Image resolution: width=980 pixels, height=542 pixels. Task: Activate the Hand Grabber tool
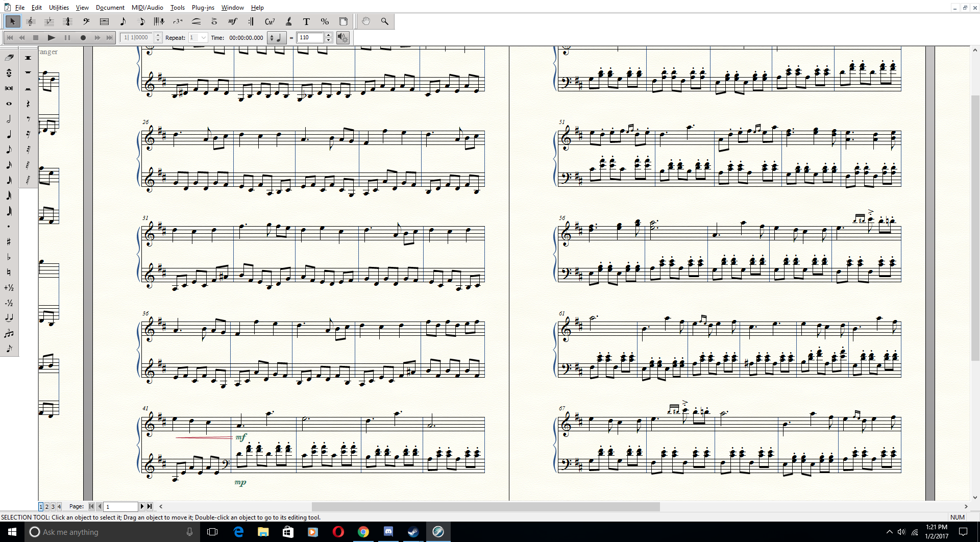(366, 21)
